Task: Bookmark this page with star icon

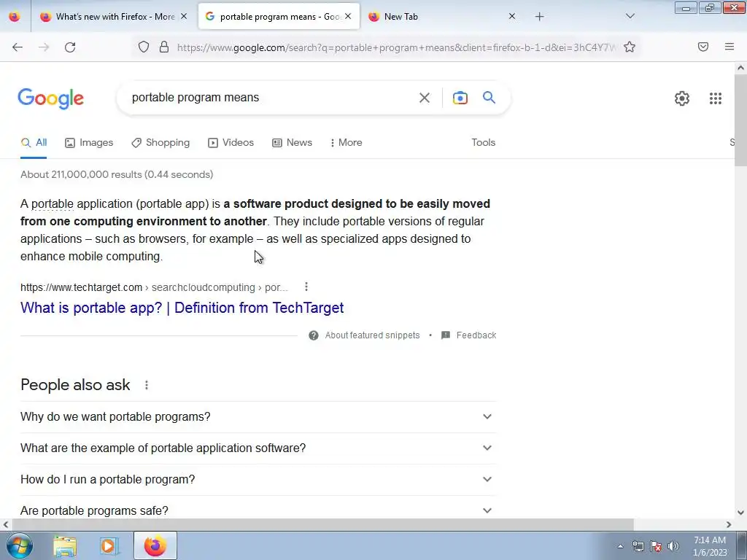Action: [630, 47]
